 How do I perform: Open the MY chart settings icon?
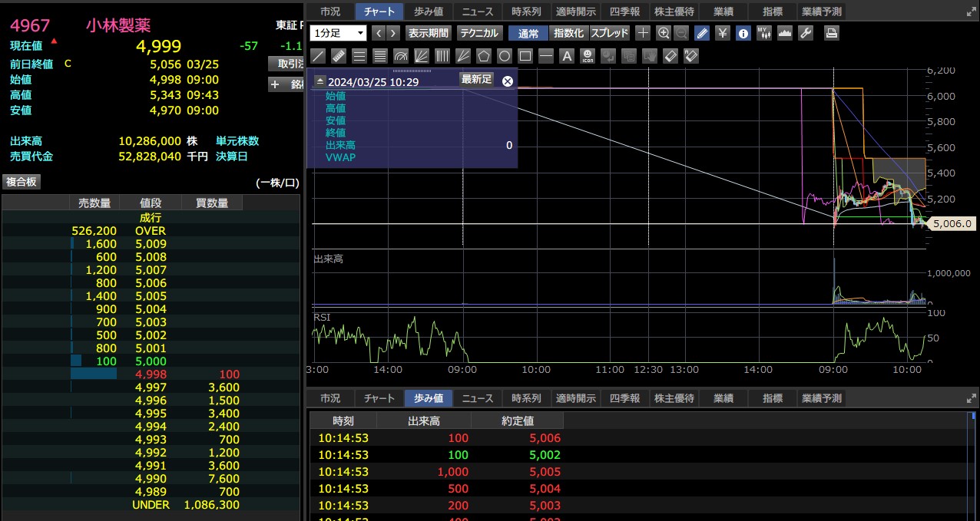(x=764, y=33)
